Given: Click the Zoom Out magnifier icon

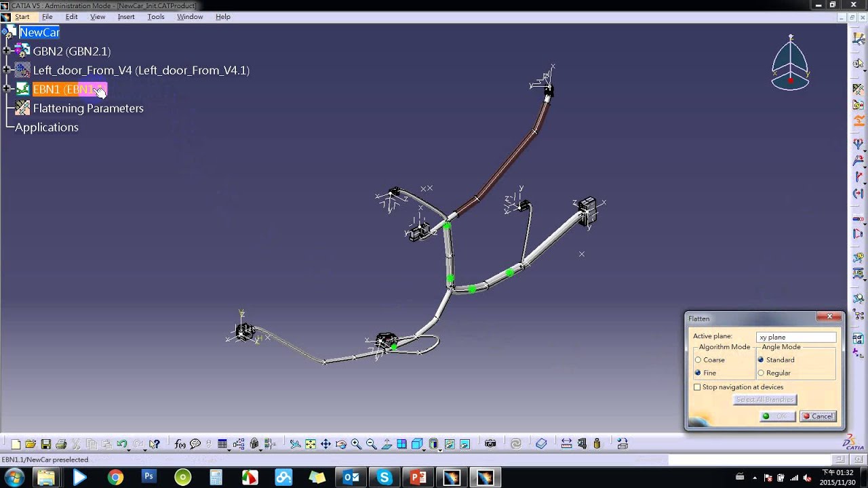Looking at the screenshot, I should pos(371,444).
